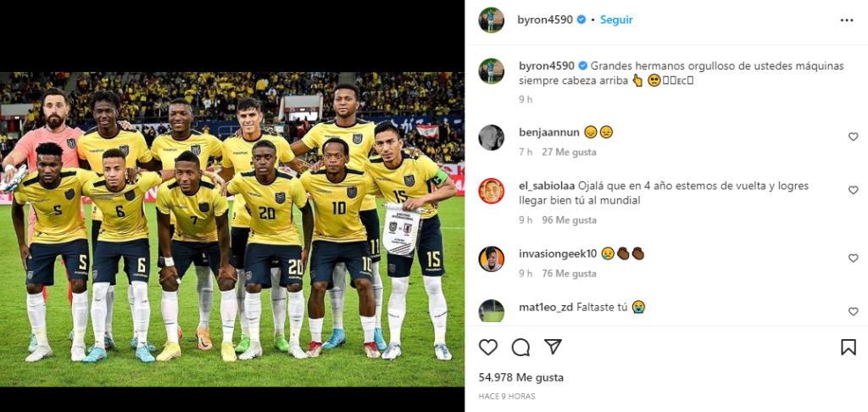Open byron4590 avatar in the post header
The image size is (868, 412).
point(491,20)
